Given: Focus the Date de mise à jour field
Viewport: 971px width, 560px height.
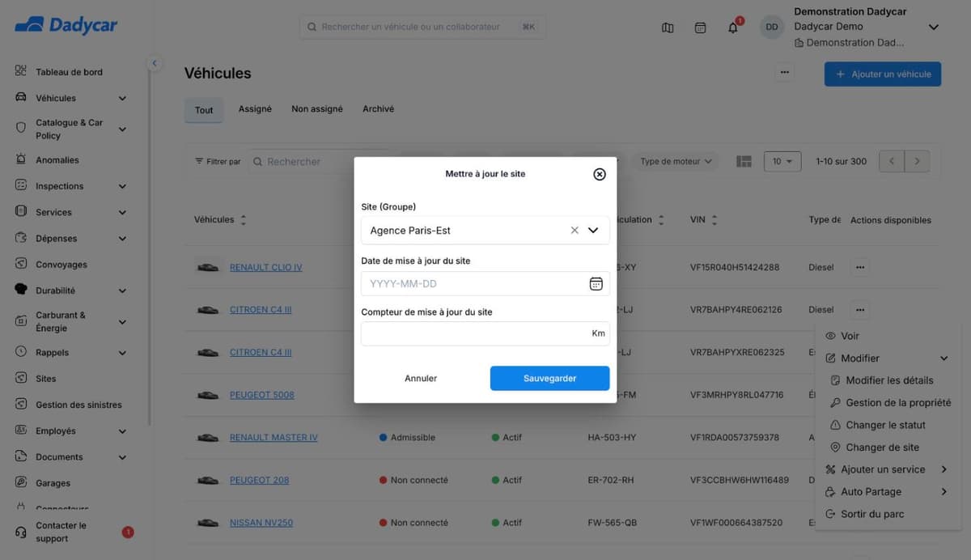Looking at the screenshot, I should pyautogui.click(x=485, y=284).
